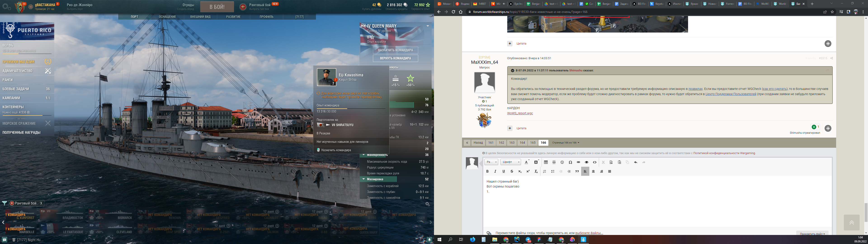Click the В БОЙ! battle button

217,6
